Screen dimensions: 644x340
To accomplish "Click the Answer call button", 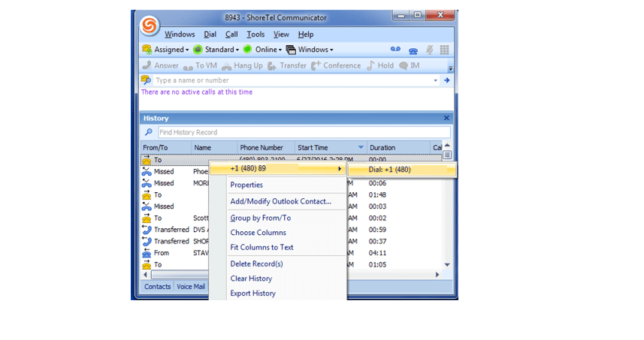I will (x=161, y=65).
